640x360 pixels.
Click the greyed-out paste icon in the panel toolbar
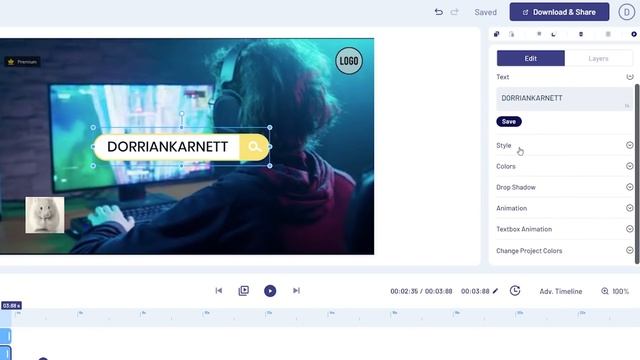pyautogui.click(x=511, y=34)
